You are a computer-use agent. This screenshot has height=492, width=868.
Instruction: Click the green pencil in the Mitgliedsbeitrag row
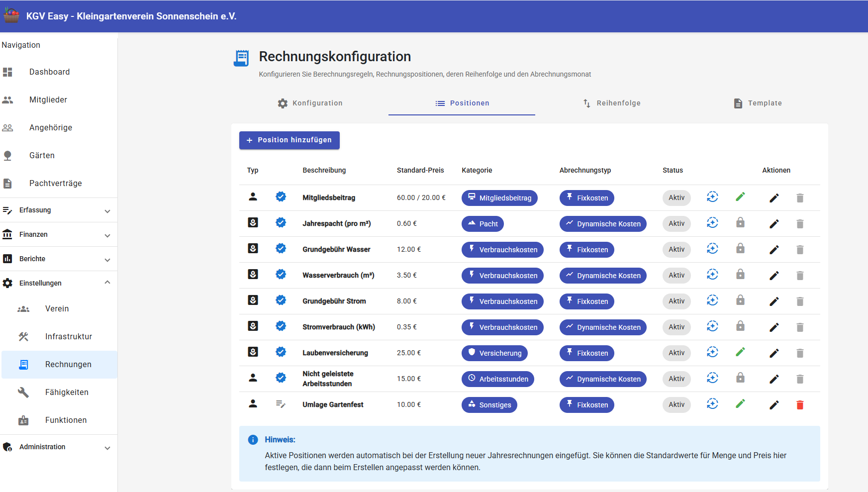click(x=740, y=197)
